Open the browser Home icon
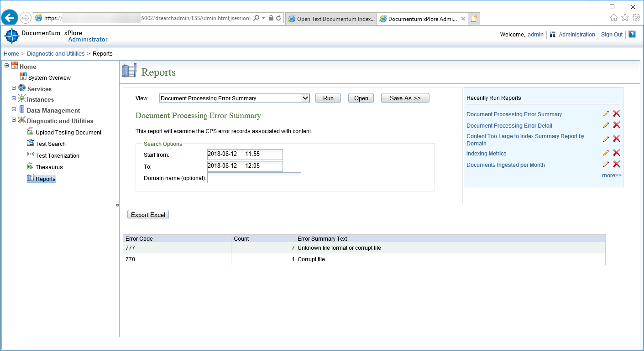The height and width of the screenshot is (351, 644). 614,18
